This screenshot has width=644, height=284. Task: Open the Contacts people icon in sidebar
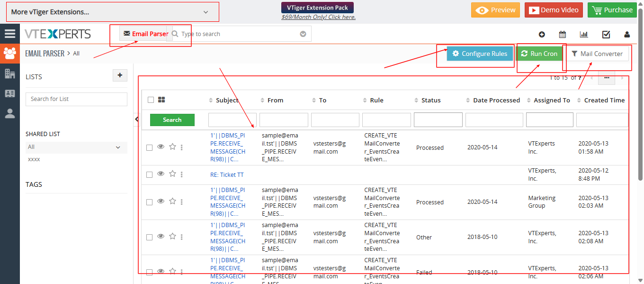(x=9, y=54)
